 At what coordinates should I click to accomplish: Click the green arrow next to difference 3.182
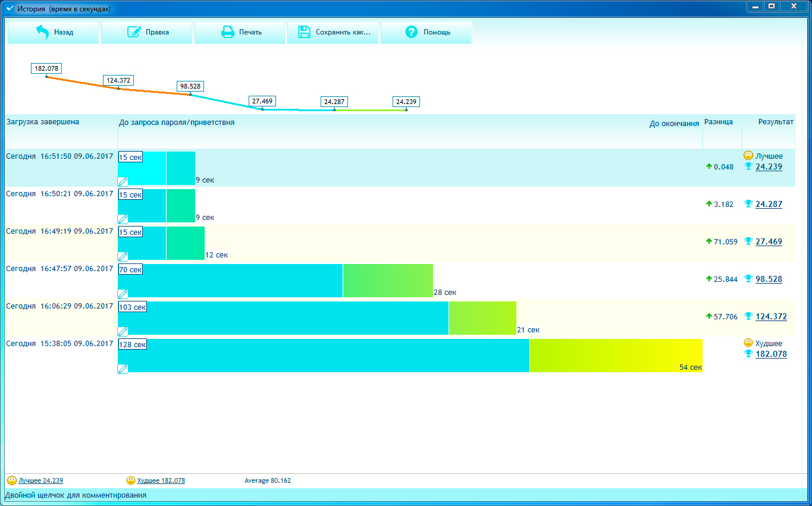coord(709,204)
